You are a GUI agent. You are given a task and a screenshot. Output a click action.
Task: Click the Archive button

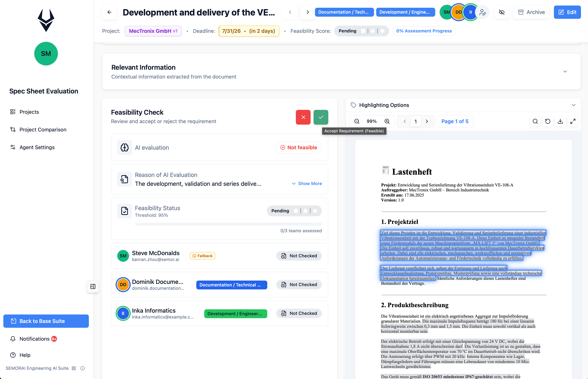click(x=531, y=12)
